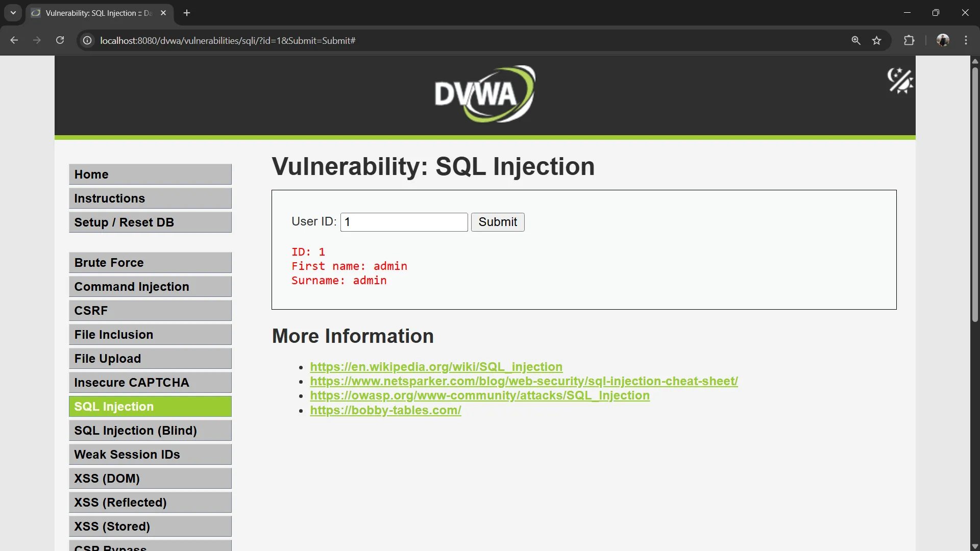Click inside the User ID field

pyautogui.click(x=403, y=222)
